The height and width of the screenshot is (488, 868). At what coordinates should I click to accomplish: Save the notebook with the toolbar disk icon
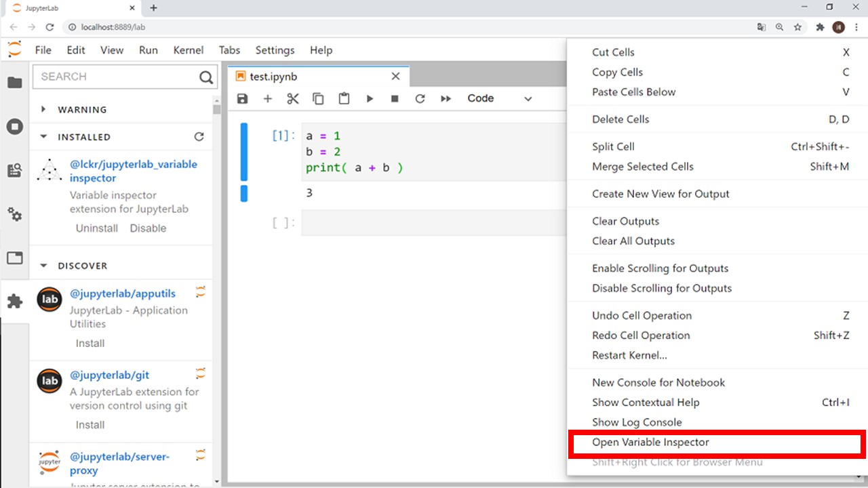click(242, 98)
